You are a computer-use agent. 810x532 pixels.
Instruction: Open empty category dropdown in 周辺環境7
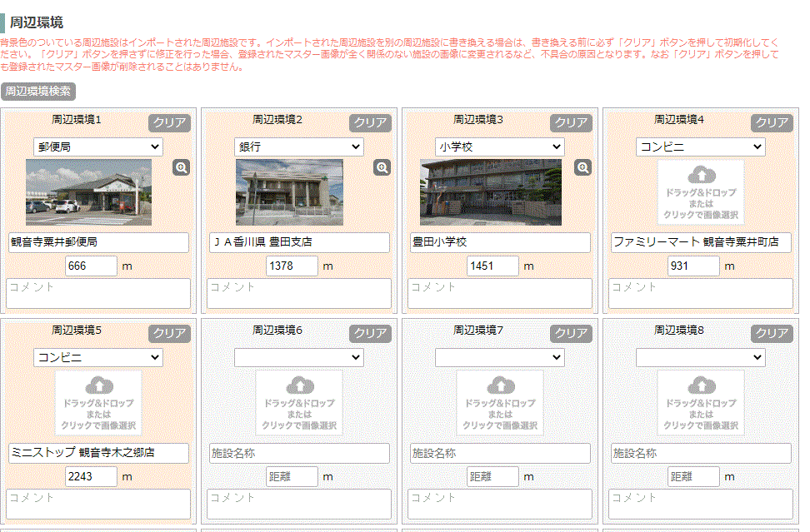tap(500, 358)
